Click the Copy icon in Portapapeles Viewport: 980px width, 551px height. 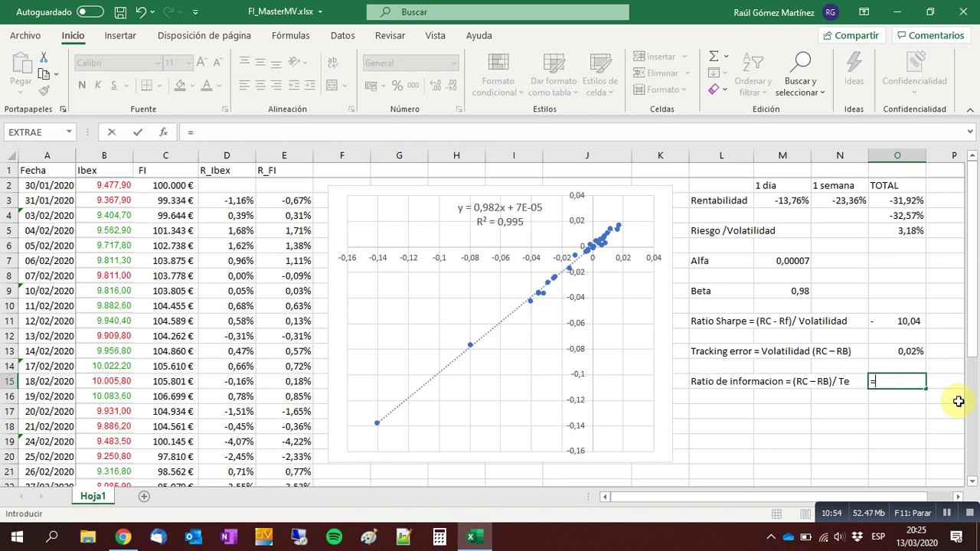pyautogui.click(x=44, y=74)
